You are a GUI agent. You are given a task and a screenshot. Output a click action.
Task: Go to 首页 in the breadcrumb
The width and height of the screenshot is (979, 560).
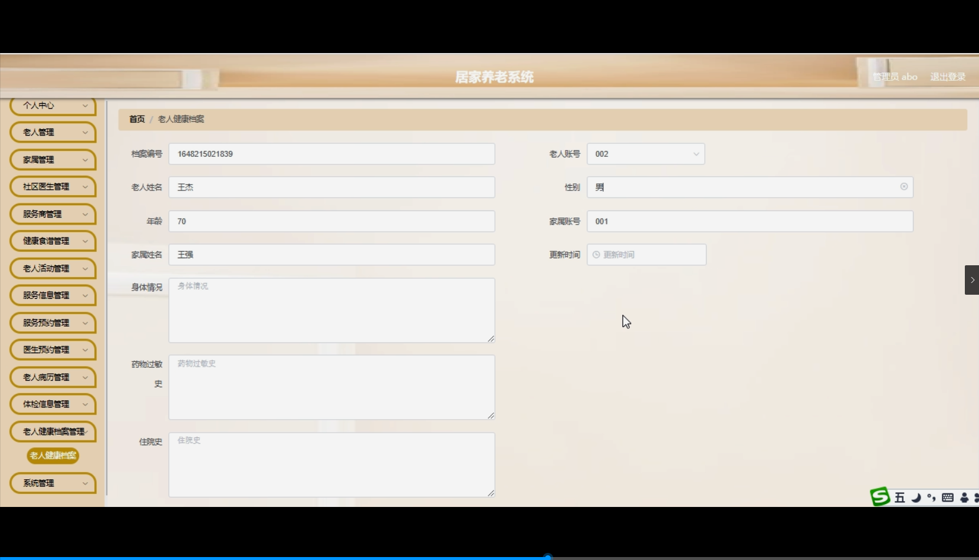(137, 119)
